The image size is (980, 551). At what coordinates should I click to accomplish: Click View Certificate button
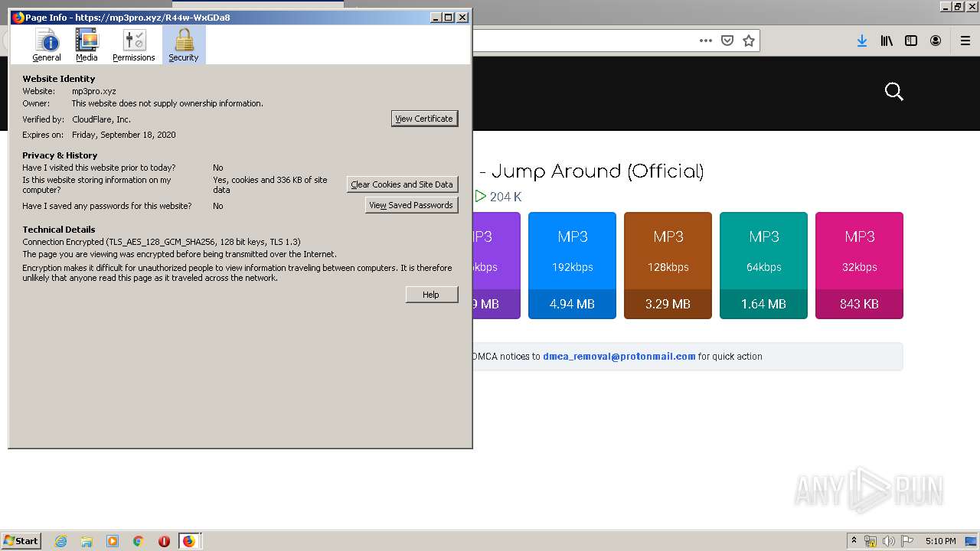424,119
